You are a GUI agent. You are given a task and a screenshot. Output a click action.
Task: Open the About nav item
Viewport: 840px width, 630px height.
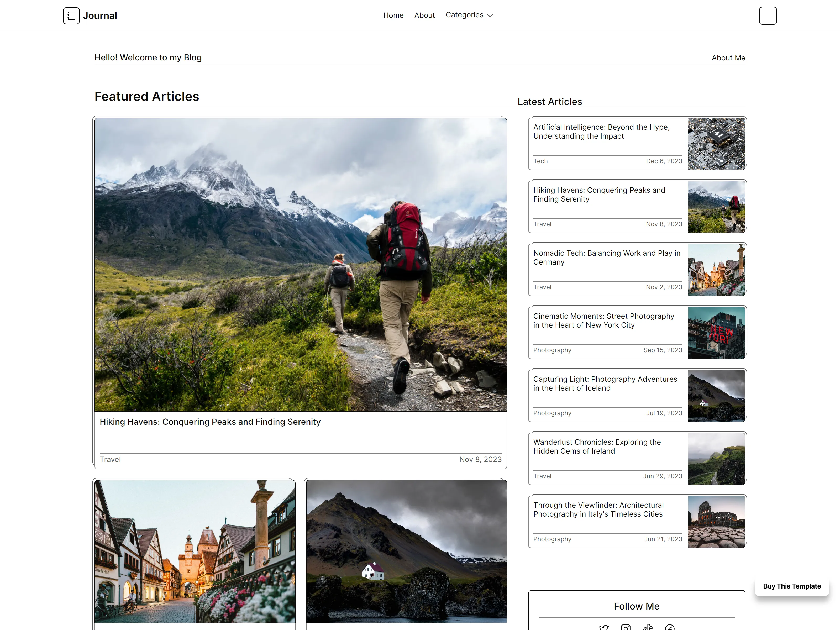coord(424,15)
